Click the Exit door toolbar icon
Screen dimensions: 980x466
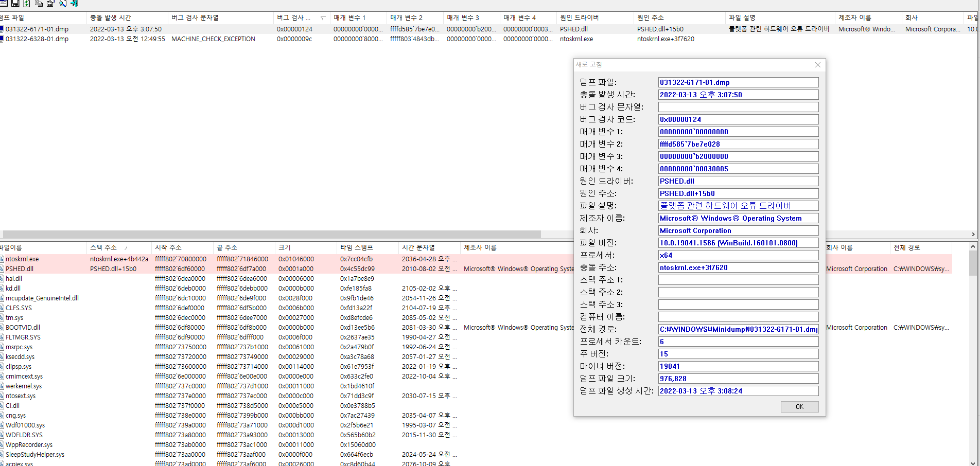75,3
